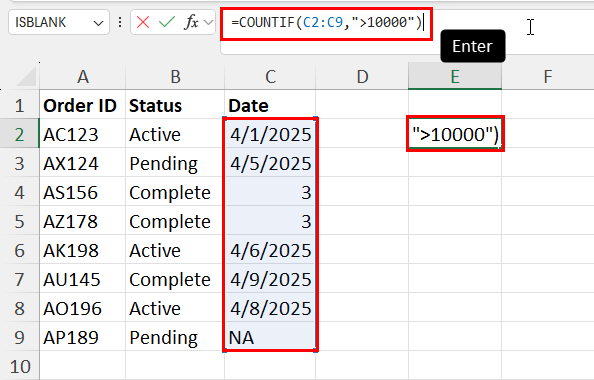Select column B header
594x380 pixels.
(175, 77)
